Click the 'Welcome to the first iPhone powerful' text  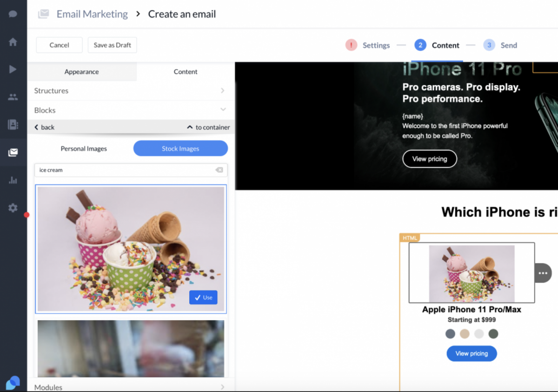pyautogui.click(x=455, y=126)
